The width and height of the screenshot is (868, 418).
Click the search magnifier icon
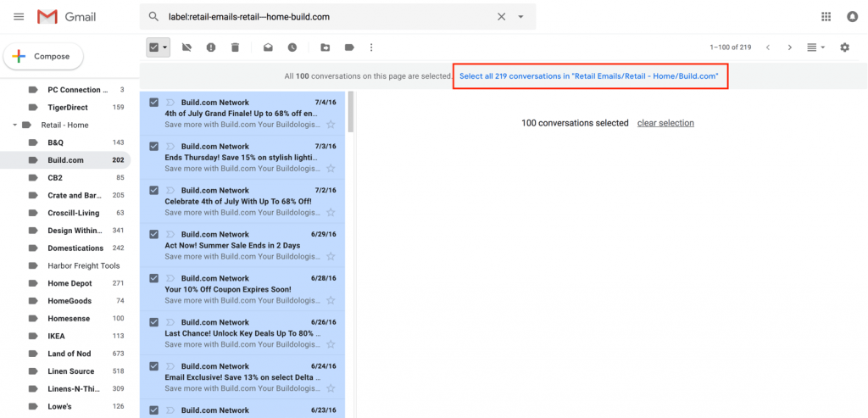[x=153, y=17]
